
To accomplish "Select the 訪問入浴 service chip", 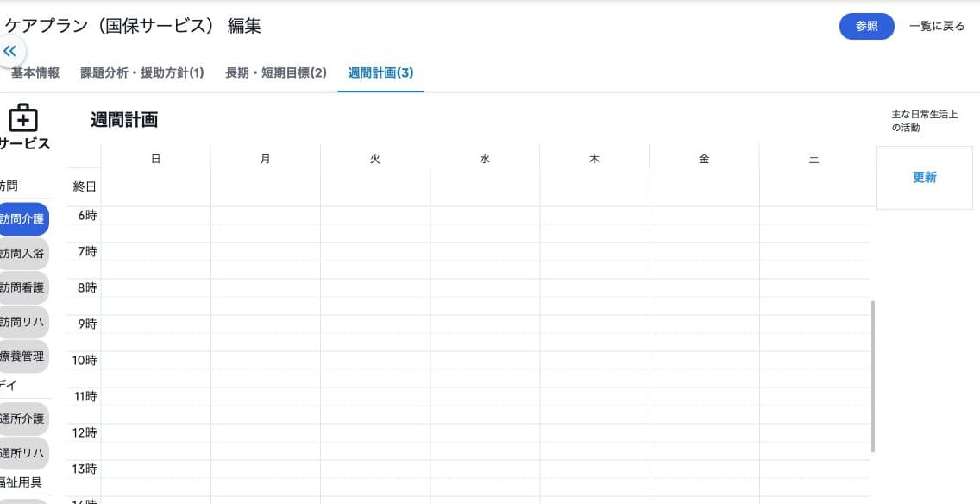I will 23,254.
